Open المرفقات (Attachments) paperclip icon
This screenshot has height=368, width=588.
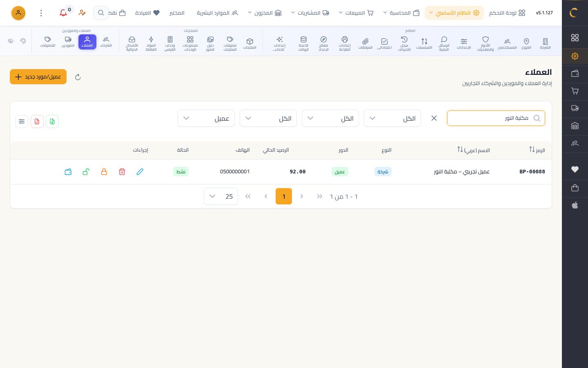[x=365, y=43]
